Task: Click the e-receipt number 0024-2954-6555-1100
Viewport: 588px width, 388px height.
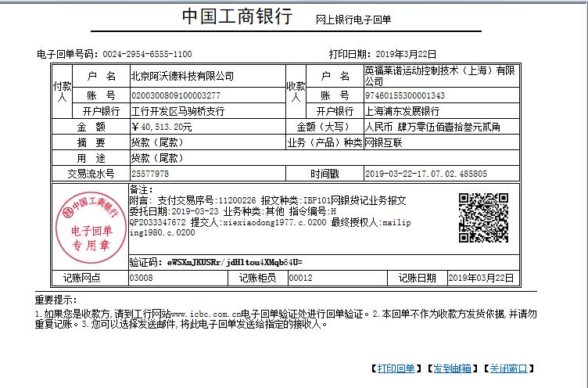Action: [x=146, y=54]
